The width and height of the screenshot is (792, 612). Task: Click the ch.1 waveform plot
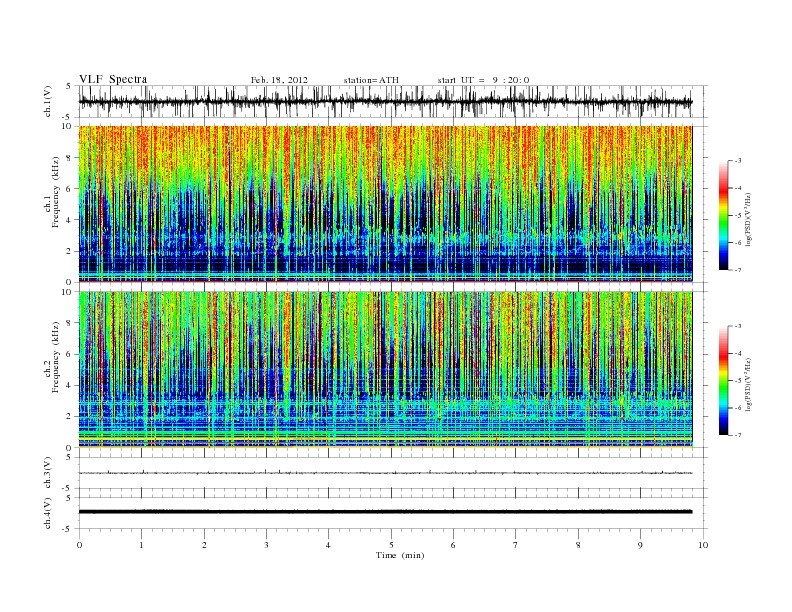tap(392, 101)
